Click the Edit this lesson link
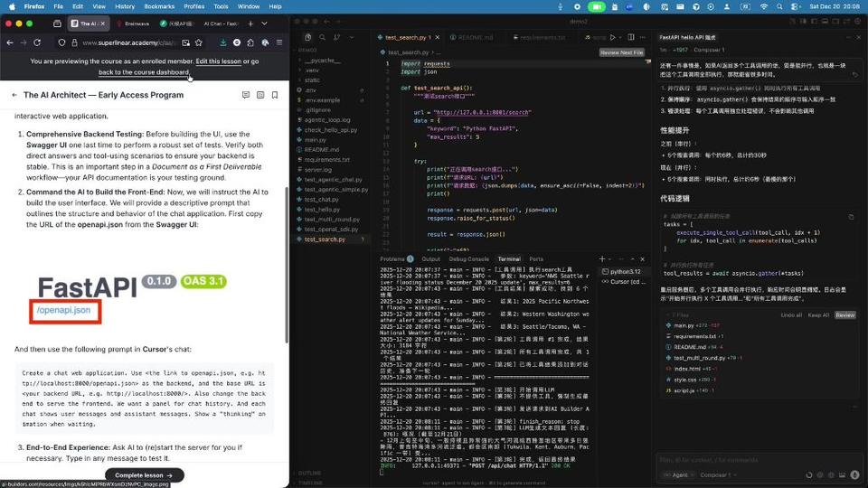The image size is (868, 488). (218, 61)
